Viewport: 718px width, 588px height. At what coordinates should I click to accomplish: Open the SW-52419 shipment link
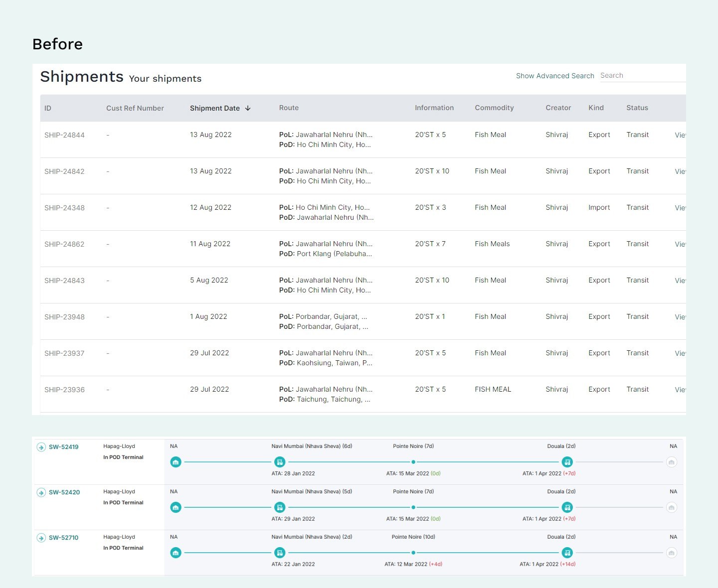tap(64, 447)
